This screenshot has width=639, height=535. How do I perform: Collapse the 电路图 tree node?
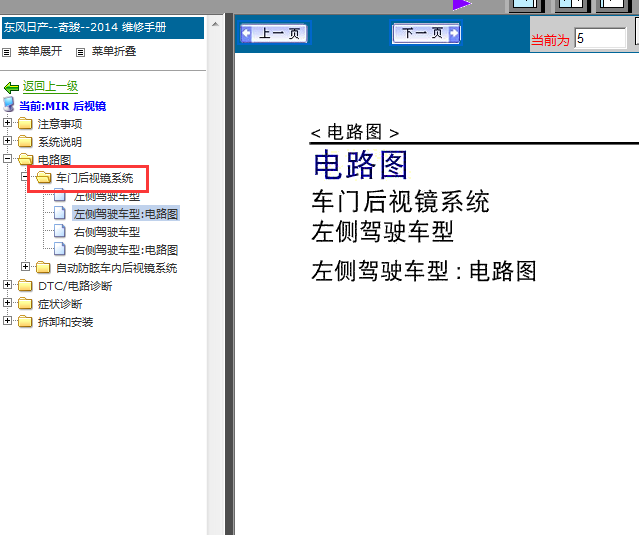7,159
